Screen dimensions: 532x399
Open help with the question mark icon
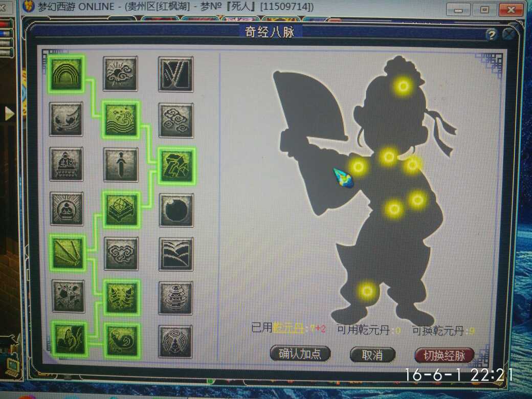491,35
